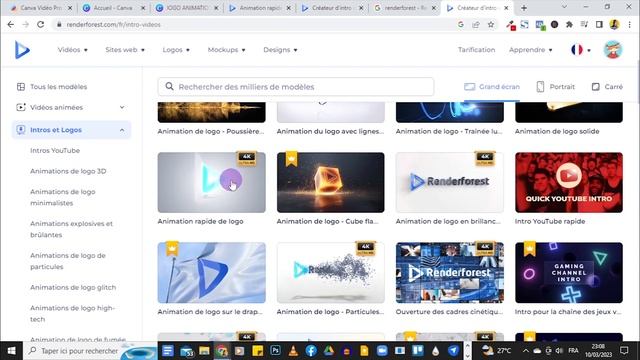The image size is (640, 360).
Task: Select the Portrait format tab
Action: tap(556, 87)
